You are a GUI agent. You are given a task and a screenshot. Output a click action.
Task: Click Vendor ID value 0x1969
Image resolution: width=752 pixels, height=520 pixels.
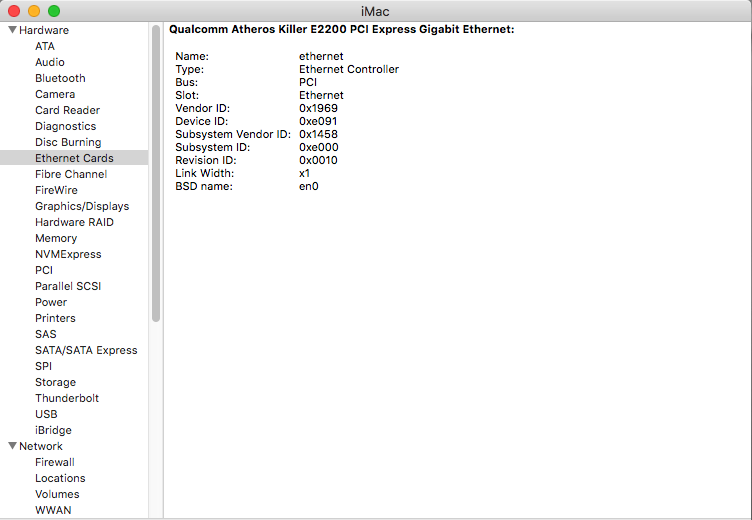(x=318, y=108)
